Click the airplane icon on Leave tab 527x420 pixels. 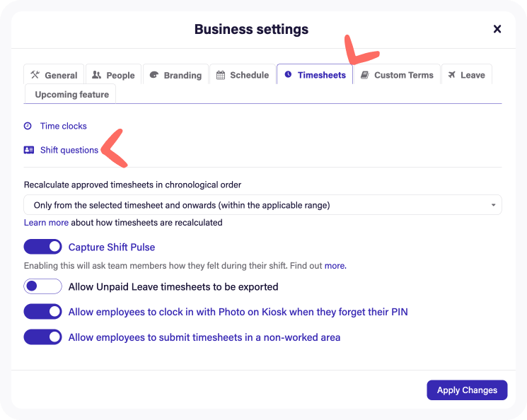tap(451, 75)
